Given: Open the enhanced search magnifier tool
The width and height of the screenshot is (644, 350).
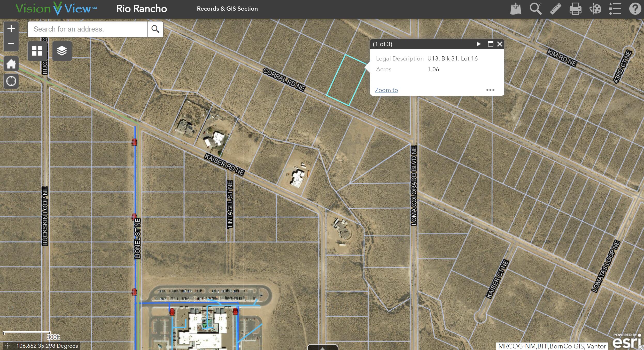Looking at the screenshot, I should coord(536,9).
